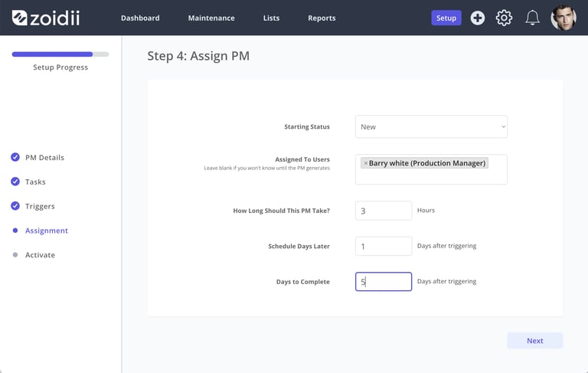Viewport: 588px width, 373px height.
Task: Open the settings gear icon
Action: [504, 18]
